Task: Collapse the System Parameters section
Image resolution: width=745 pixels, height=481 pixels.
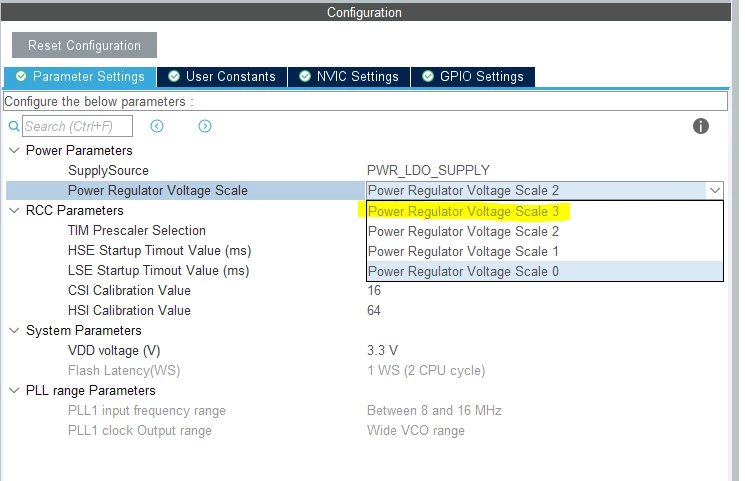Action: click(14, 330)
